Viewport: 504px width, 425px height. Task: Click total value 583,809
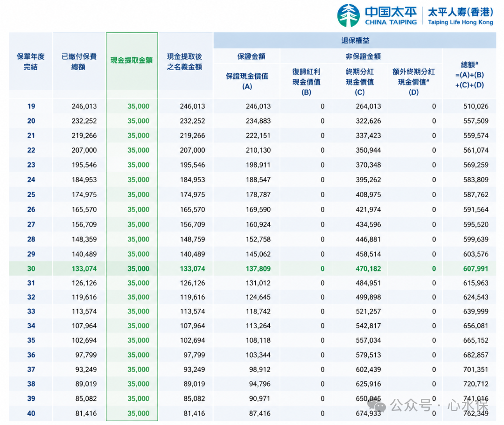click(476, 179)
